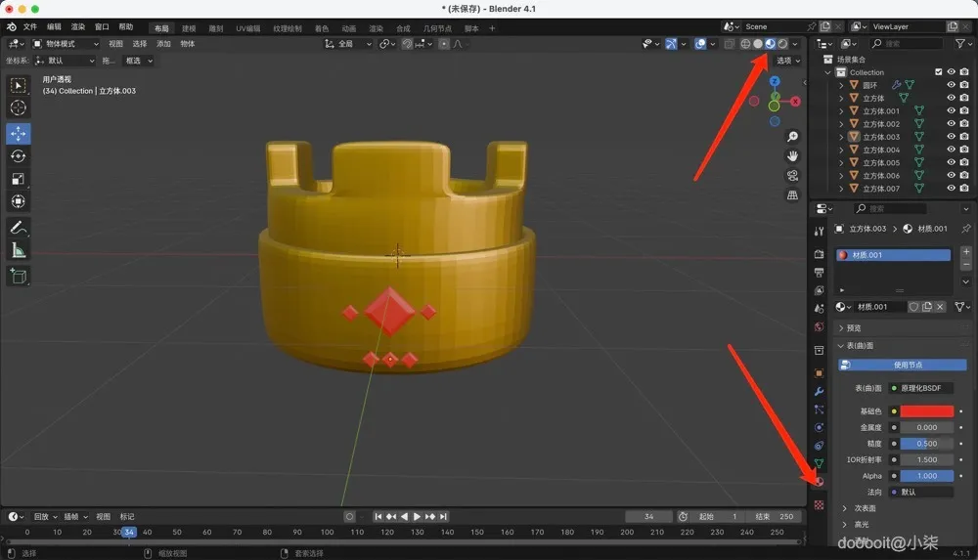This screenshot has width=978, height=560.
Task: Select the Scale tool in the toolbar
Action: point(19,179)
